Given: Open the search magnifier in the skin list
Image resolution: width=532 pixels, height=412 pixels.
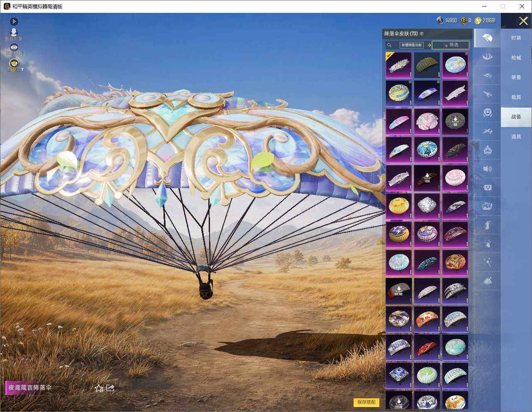Looking at the screenshot, I should click(x=389, y=45).
